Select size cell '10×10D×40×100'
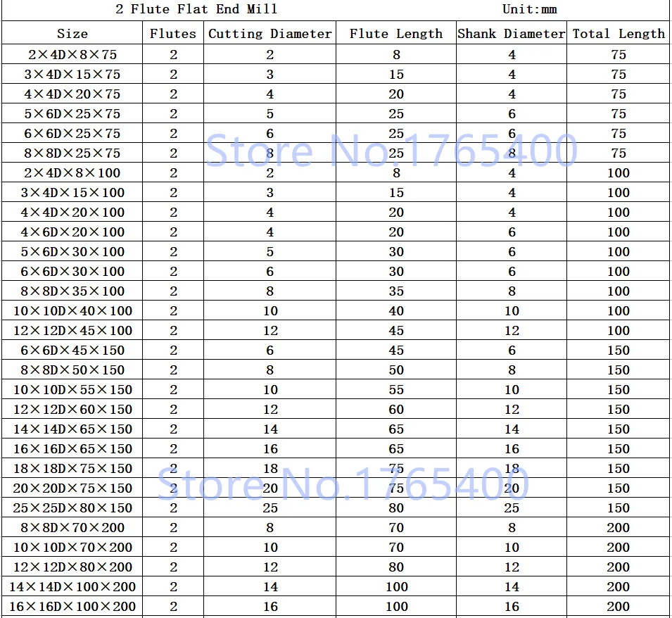 tap(72, 310)
